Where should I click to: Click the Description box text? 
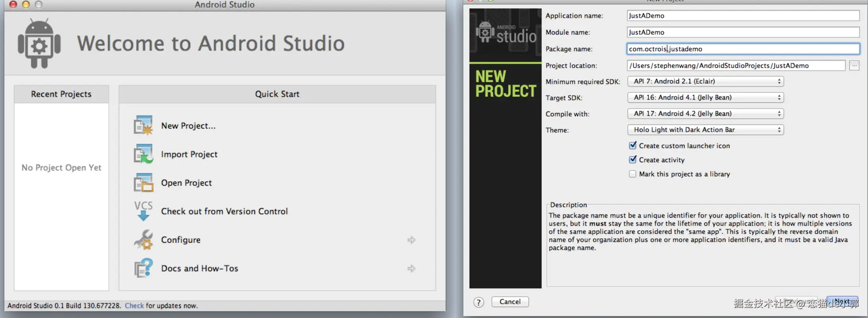click(x=700, y=232)
